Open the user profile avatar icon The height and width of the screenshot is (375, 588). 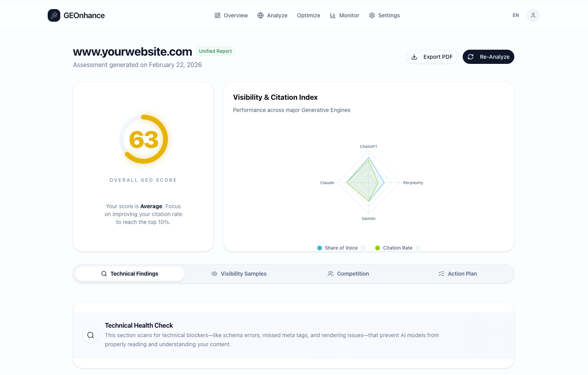coord(533,15)
